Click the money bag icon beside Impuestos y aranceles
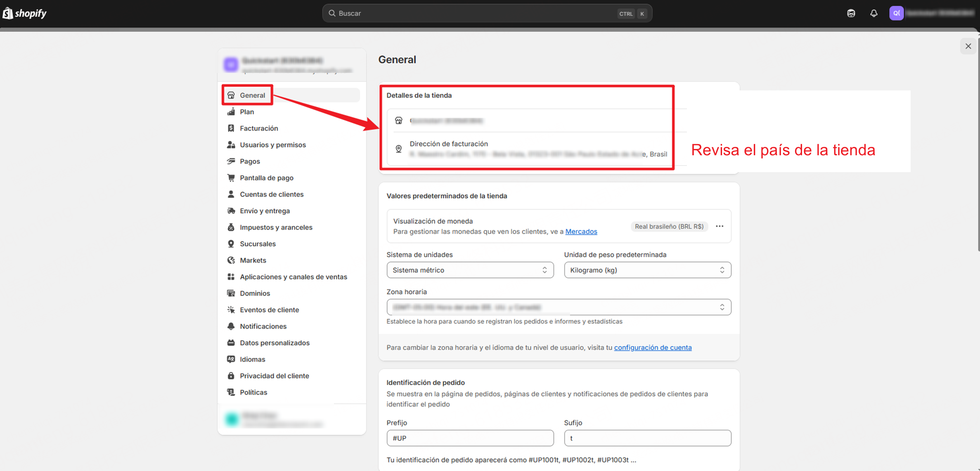The width and height of the screenshot is (980, 471). [231, 227]
